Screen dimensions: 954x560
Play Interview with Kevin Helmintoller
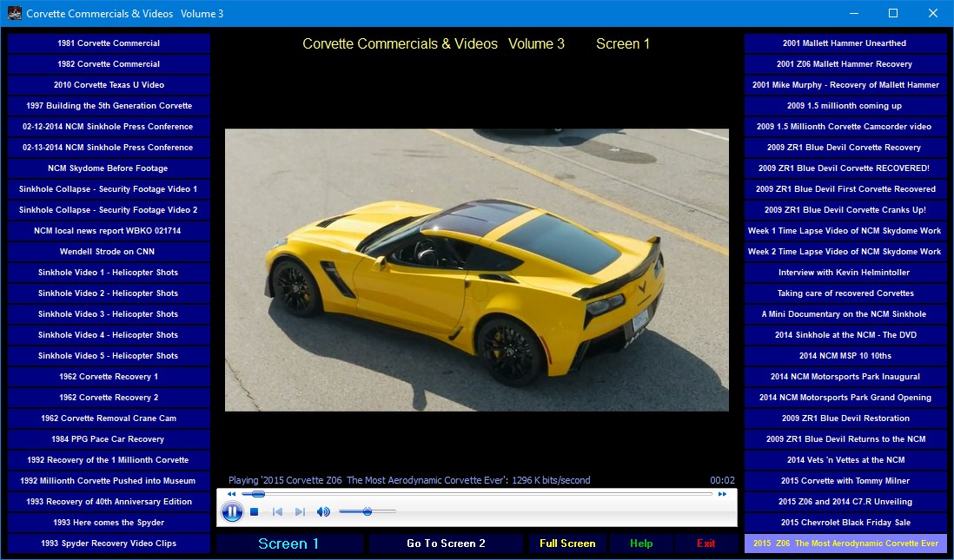(x=845, y=273)
